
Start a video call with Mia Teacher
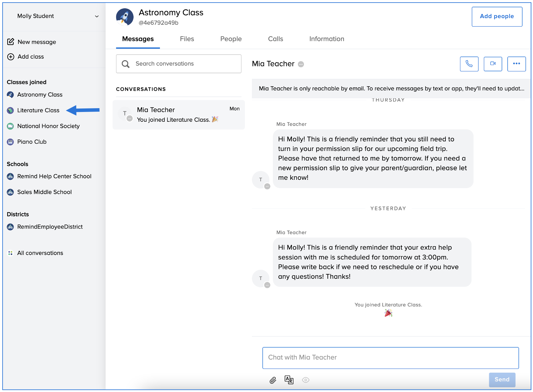click(493, 64)
